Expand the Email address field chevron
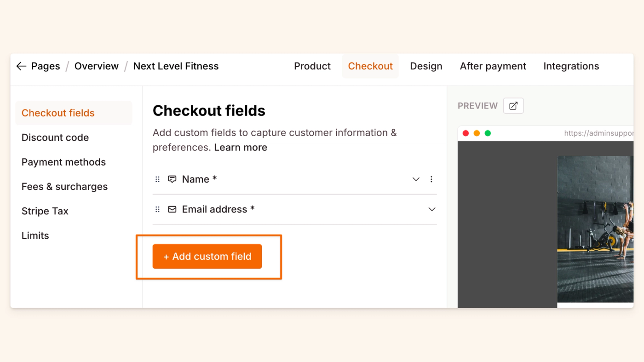Image resolution: width=644 pixels, height=362 pixels. [431, 209]
